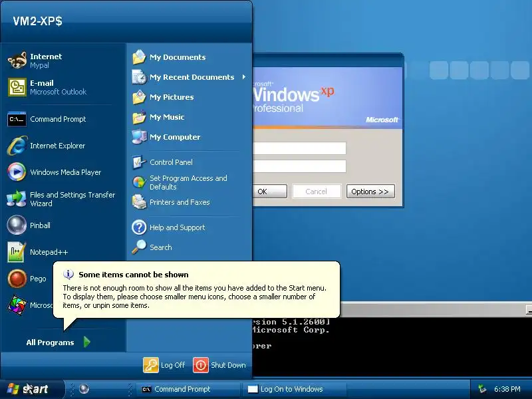
Task: Open Help and Support icon
Action: pos(139,227)
